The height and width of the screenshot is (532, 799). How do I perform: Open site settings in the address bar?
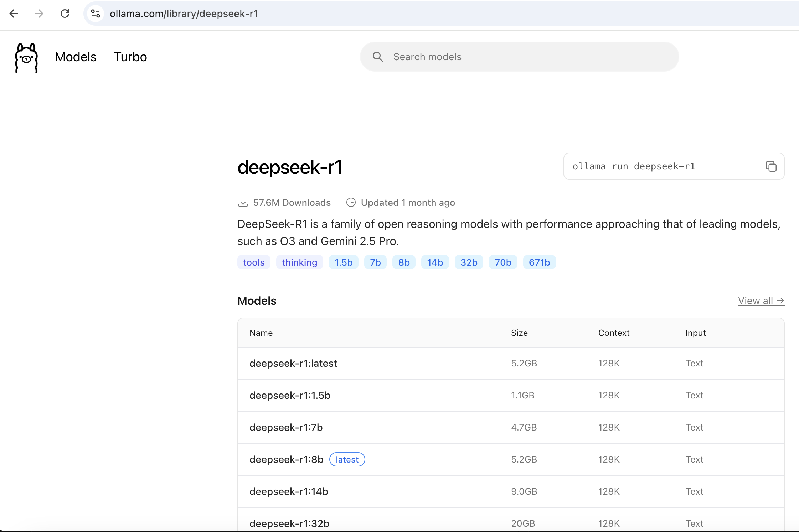[x=95, y=14]
